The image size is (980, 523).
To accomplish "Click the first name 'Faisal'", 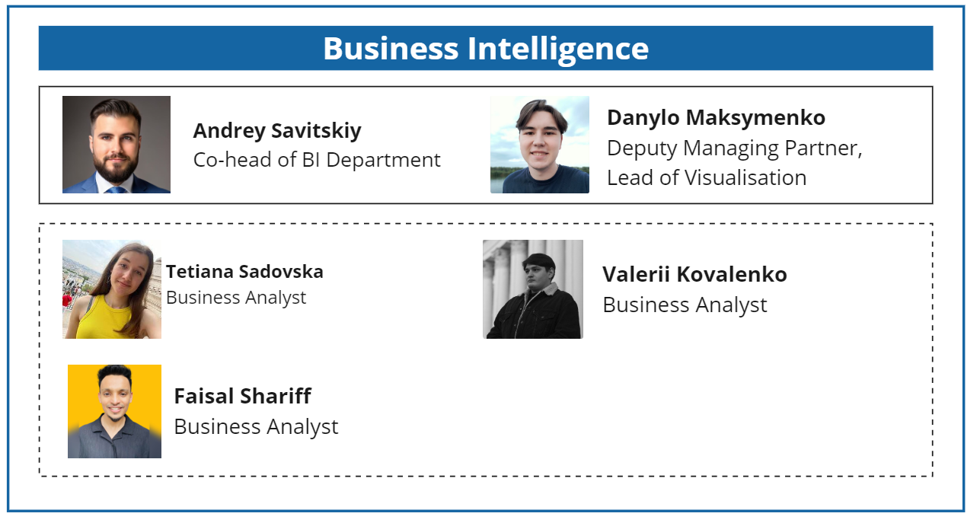I will (204, 397).
